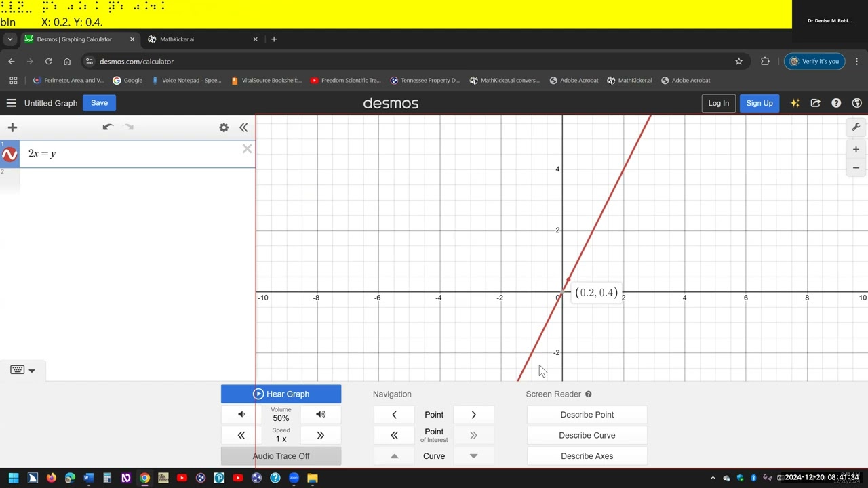Move to previous point on curve

[394, 415]
